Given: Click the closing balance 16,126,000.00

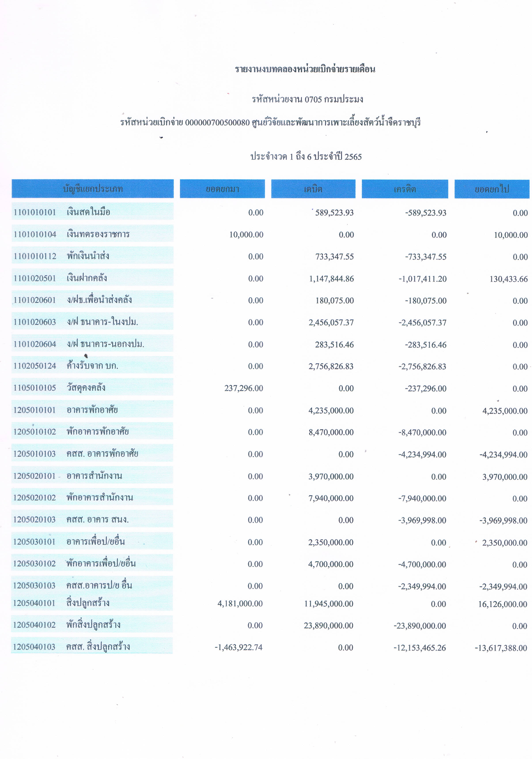Looking at the screenshot, I should tap(502, 604).
